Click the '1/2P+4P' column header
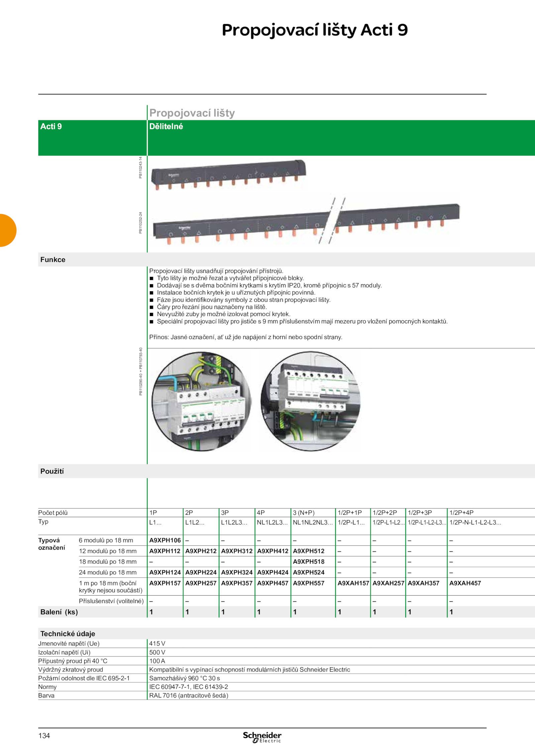The width and height of the screenshot is (535, 756). (x=461, y=512)
